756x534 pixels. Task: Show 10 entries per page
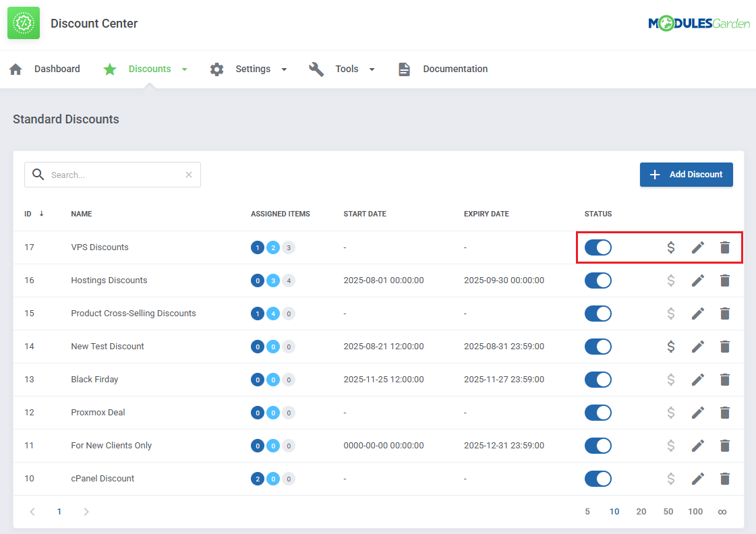point(614,511)
